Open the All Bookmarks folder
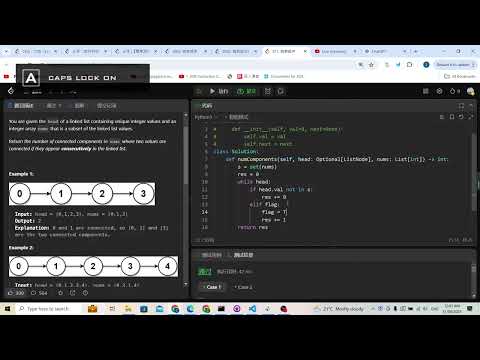Image resolution: width=480 pixels, height=360 pixels. 460,76
